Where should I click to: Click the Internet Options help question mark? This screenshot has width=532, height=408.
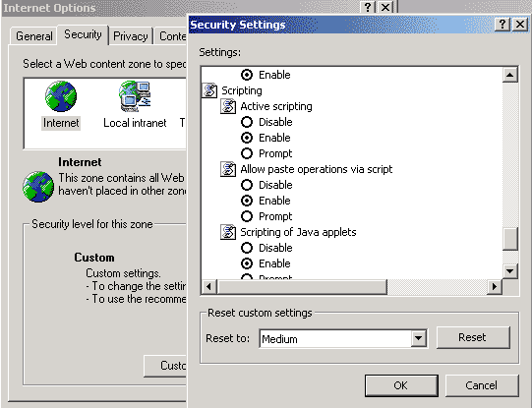click(x=368, y=7)
